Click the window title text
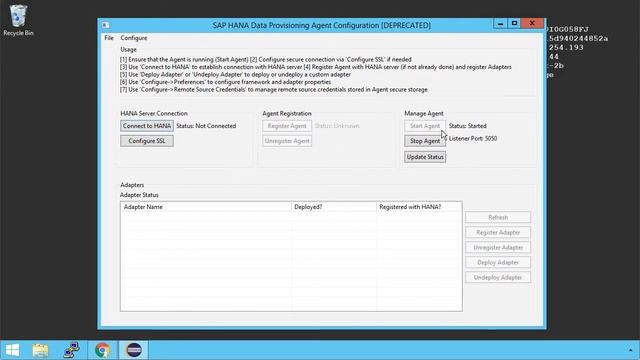 [x=322, y=25]
